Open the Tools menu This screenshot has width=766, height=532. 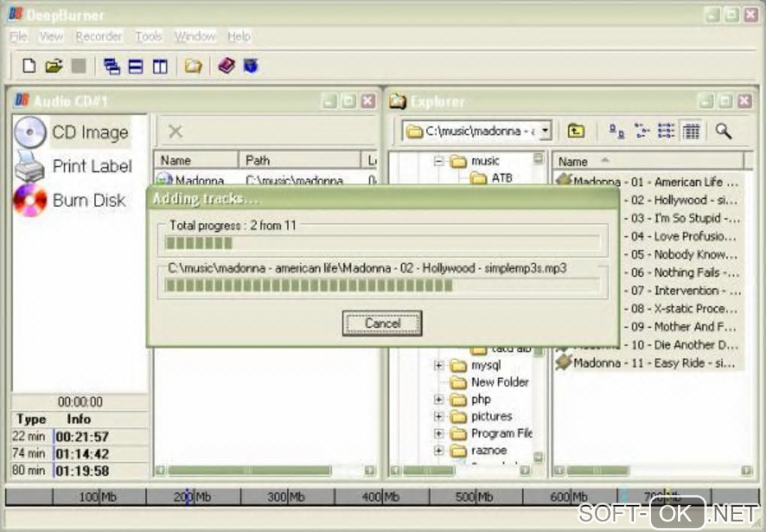148,37
